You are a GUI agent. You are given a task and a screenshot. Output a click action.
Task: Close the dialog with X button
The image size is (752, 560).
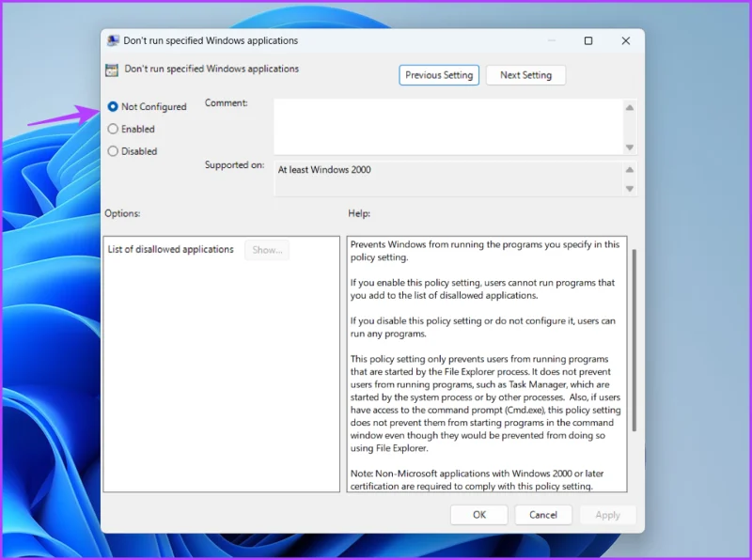click(626, 40)
